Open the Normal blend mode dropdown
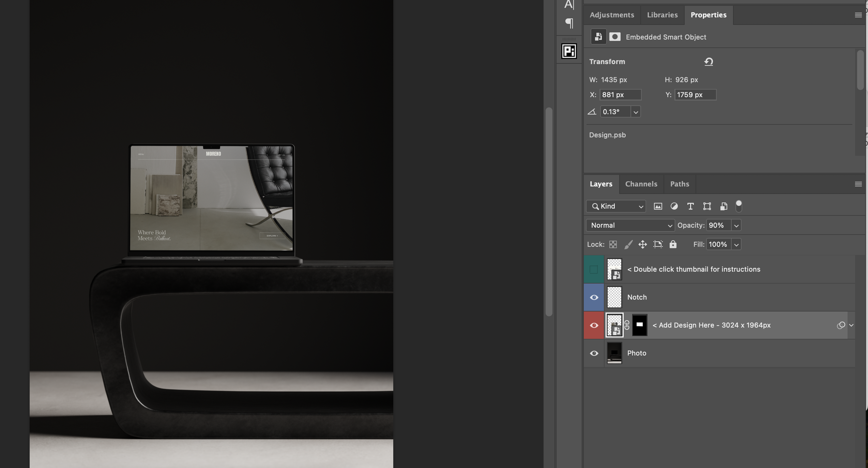This screenshot has width=868, height=468. coord(630,225)
